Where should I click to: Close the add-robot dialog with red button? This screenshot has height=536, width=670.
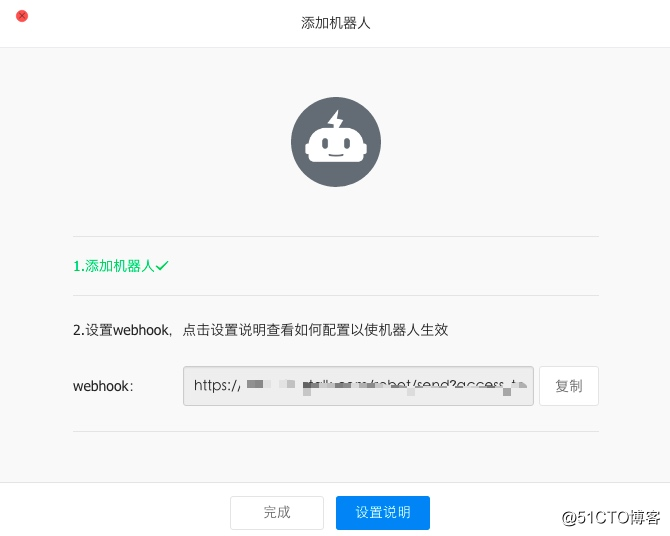[22, 16]
